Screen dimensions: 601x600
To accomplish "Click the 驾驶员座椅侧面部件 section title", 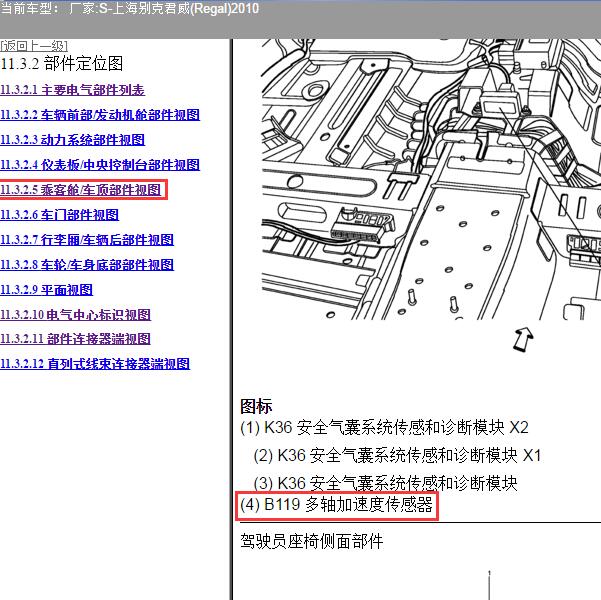I will [x=312, y=541].
